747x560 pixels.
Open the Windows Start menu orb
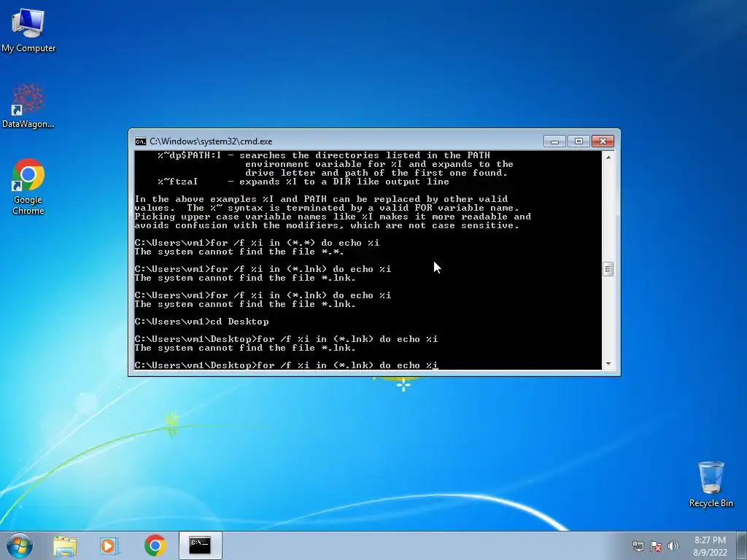click(20, 545)
